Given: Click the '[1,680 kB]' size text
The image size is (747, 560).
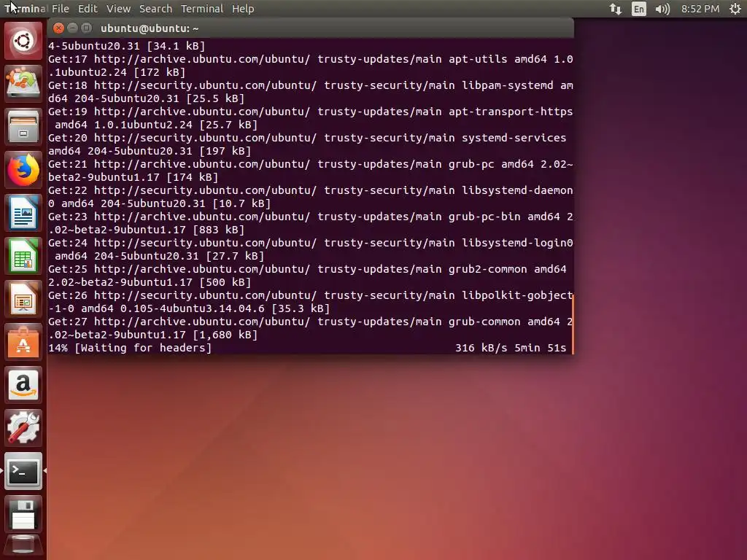Looking at the screenshot, I should click(225, 335).
